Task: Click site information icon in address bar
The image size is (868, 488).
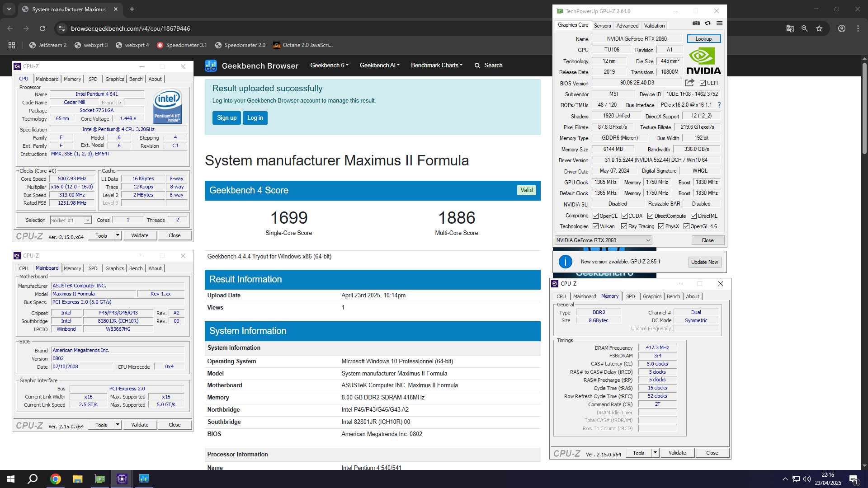Action: tap(62, 28)
